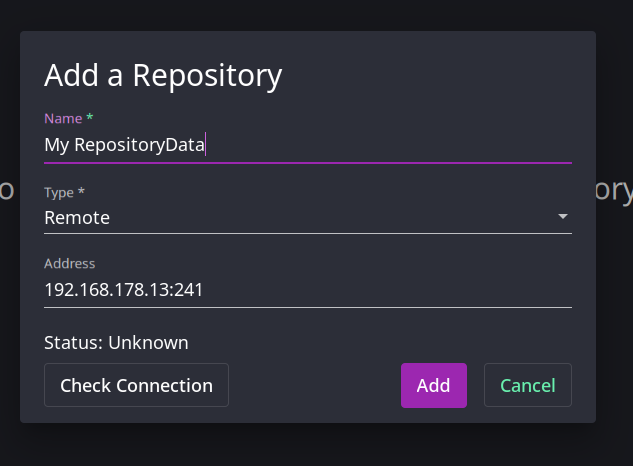This screenshot has width=633, height=466.
Task: Click the Status: Unknown text
Action: (116, 343)
